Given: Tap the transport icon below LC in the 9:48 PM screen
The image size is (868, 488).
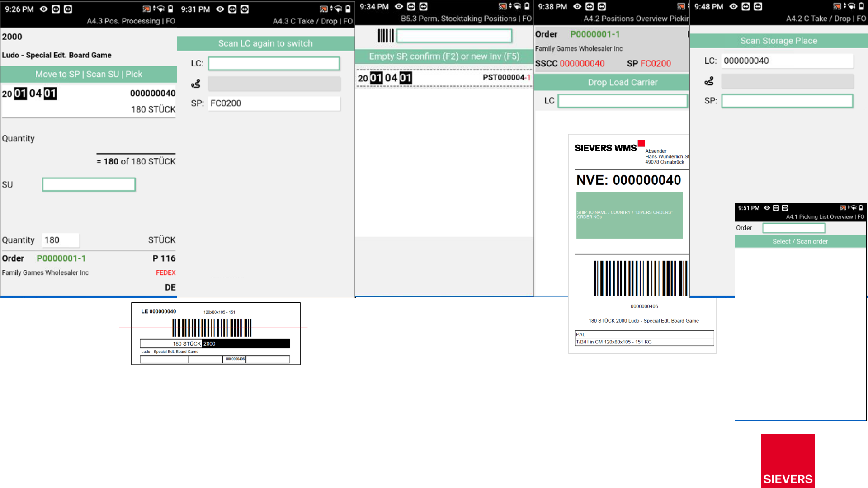Looking at the screenshot, I should click(x=709, y=81).
